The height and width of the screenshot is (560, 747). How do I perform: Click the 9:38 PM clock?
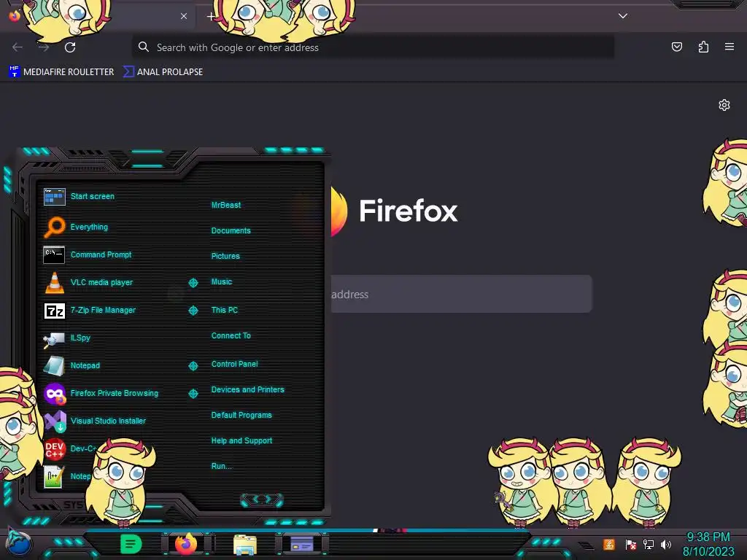point(708,537)
